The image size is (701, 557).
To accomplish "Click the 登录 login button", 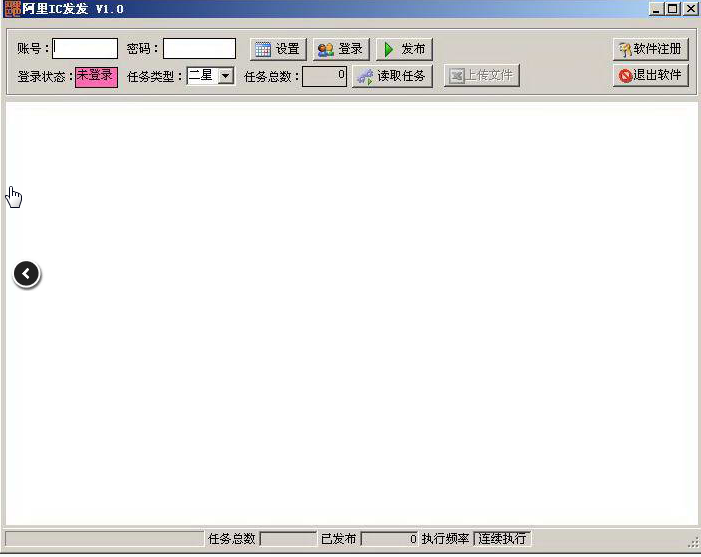I will pos(341,49).
